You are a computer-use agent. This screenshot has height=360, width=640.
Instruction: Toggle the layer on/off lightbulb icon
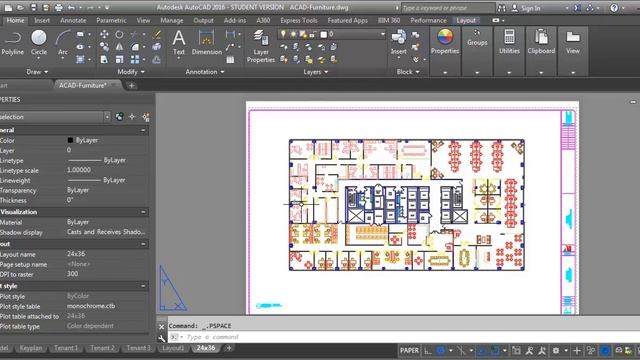coord(283,34)
